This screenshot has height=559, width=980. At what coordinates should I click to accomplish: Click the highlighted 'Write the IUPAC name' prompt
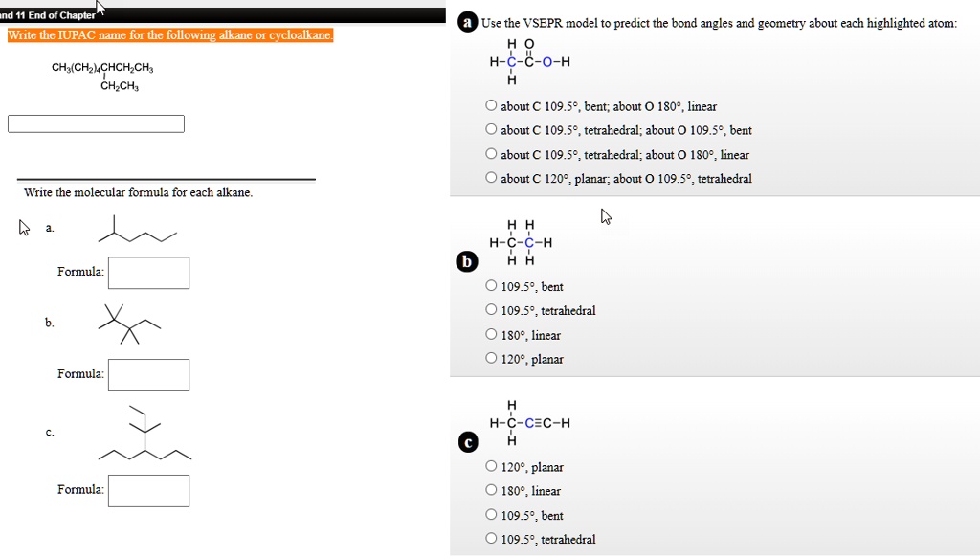pos(170,35)
